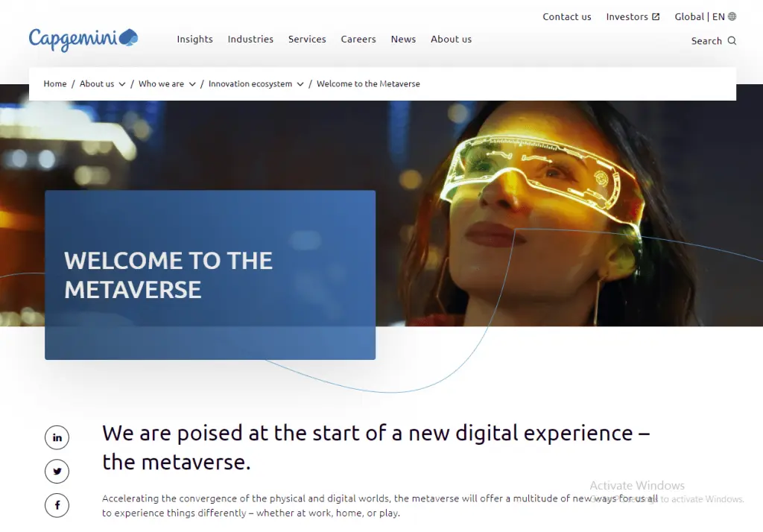This screenshot has width=763, height=532.
Task: Open the News menu
Action: pos(403,39)
